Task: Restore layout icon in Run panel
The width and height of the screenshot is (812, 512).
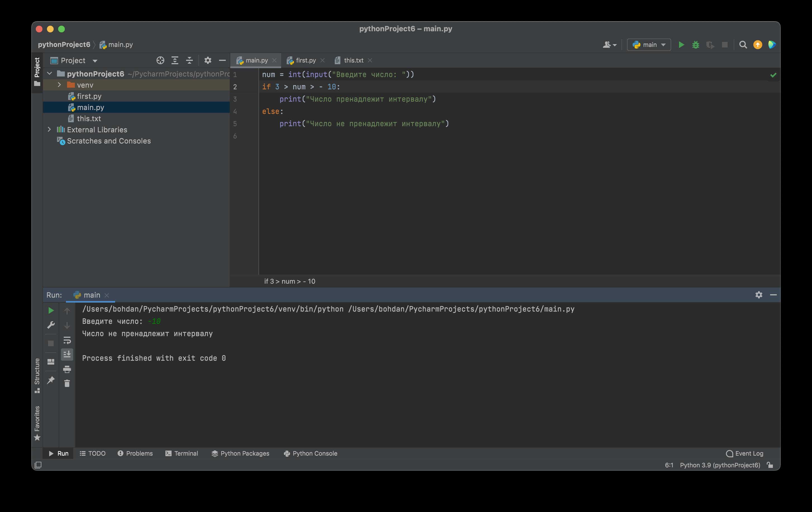Action: point(51,362)
